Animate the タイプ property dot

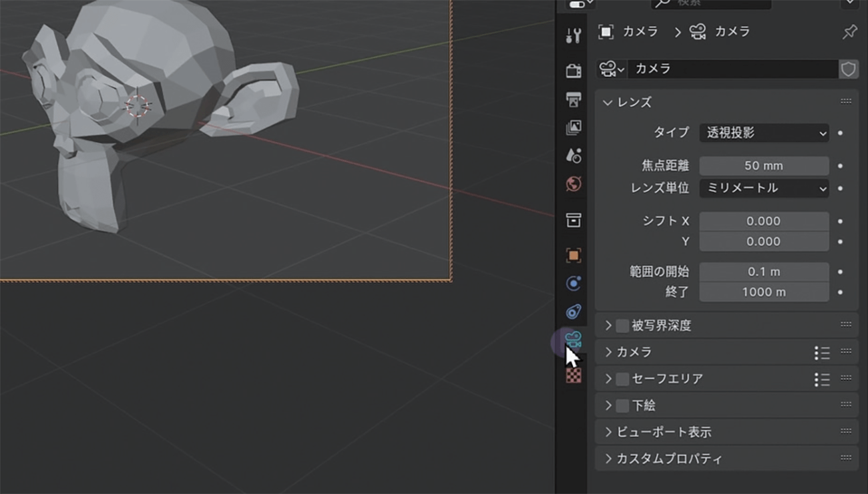[840, 133]
